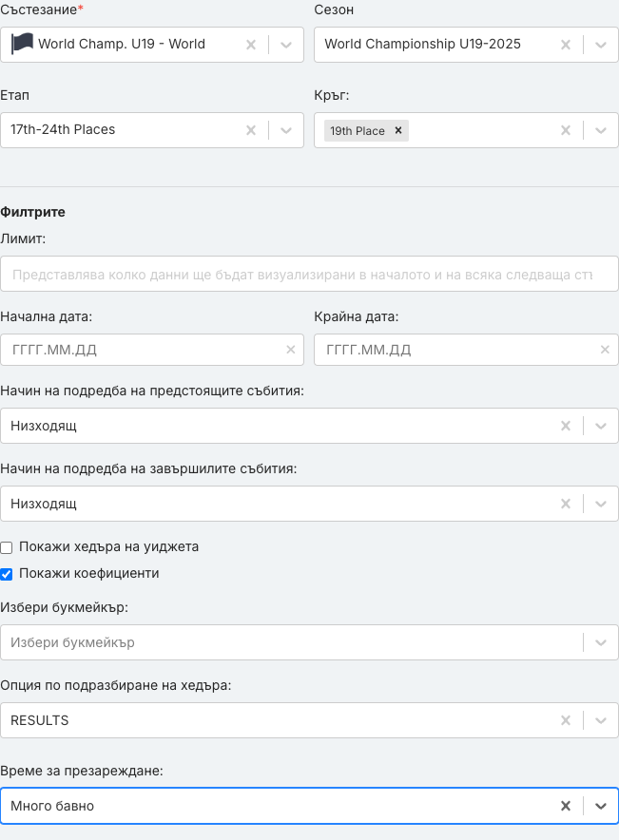Screen dimensions: 619x840
Task: Open the Сезон season dropdown arrow
Action: pyautogui.click(x=601, y=45)
